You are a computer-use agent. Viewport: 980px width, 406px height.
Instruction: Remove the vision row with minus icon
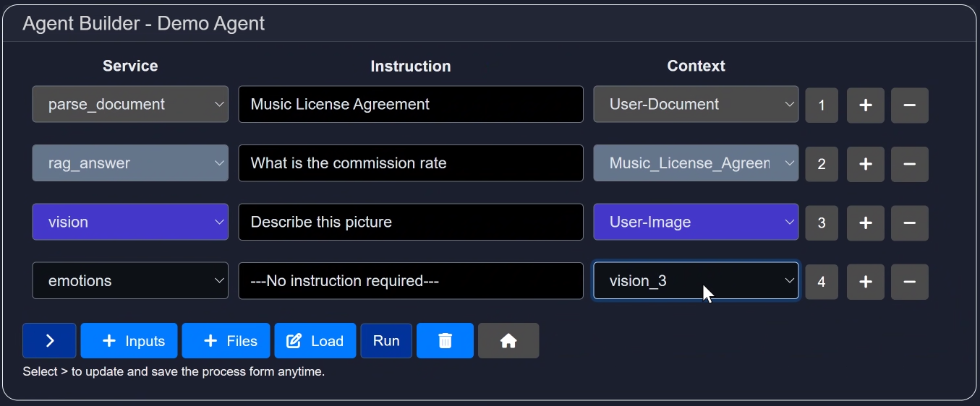pos(909,223)
